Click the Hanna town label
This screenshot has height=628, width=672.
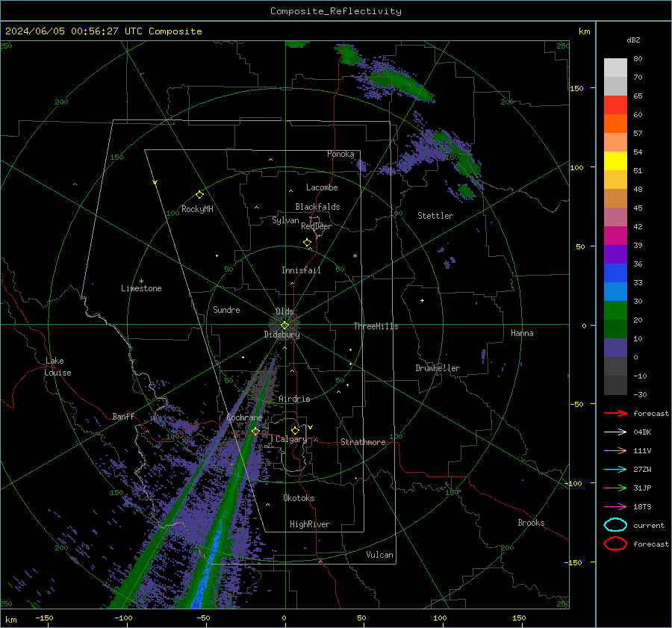[522, 333]
